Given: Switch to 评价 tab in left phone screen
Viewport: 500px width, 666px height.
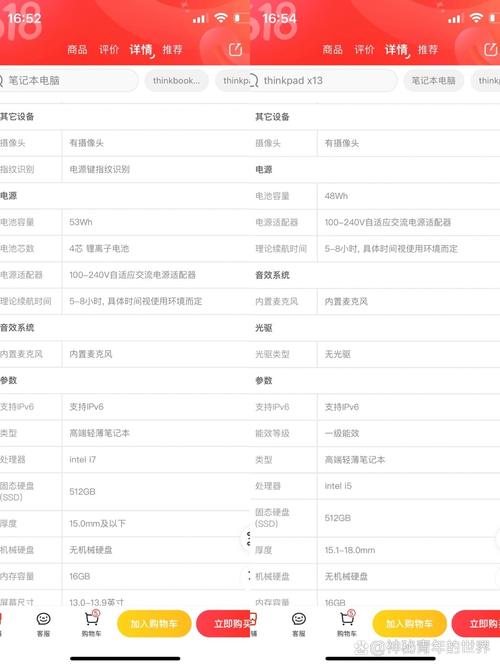Looking at the screenshot, I should click(109, 50).
